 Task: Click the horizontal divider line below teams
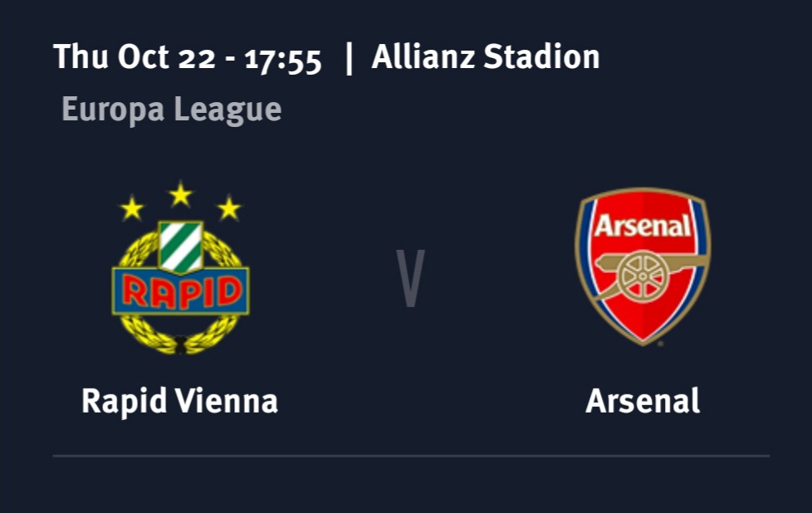410,456
